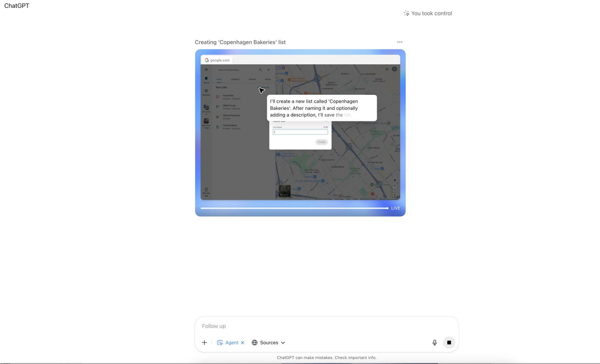Click the ChatGPT title at top left
Screen dimensions: 600x364
(x=17, y=6)
